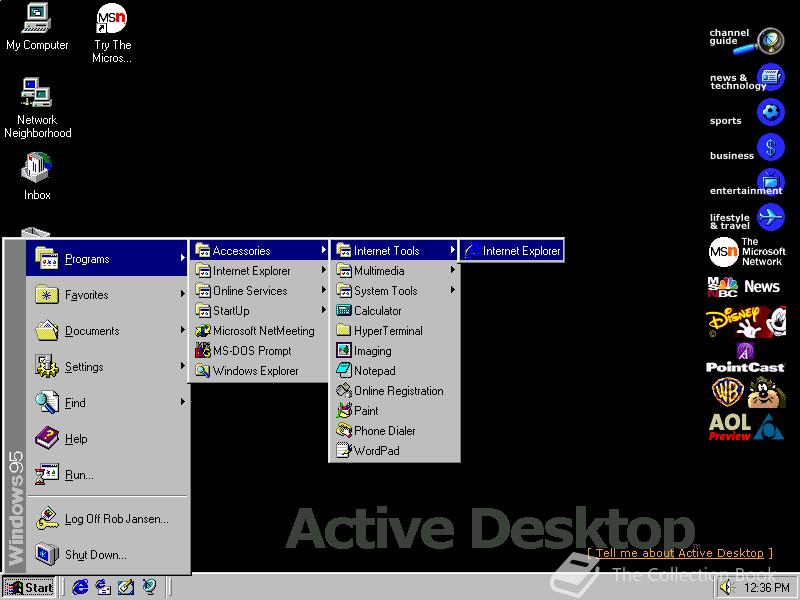Launch Paint from Accessories
This screenshot has height=600, width=800.
coord(395,411)
